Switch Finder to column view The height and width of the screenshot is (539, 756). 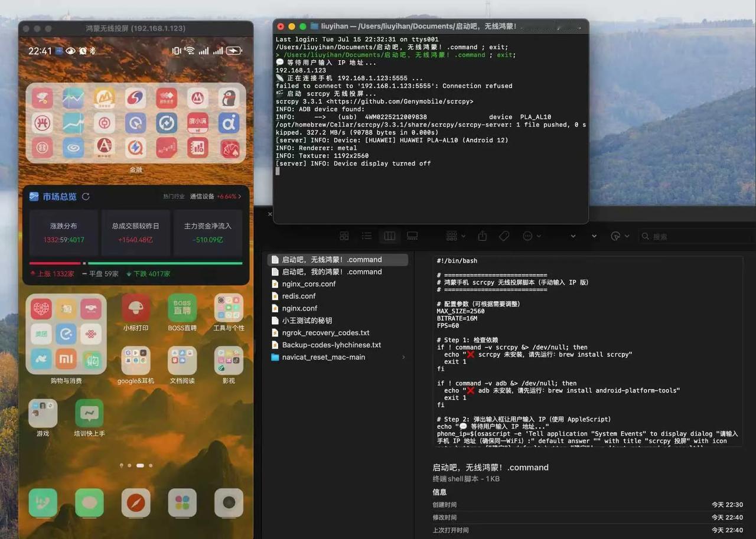pos(389,236)
